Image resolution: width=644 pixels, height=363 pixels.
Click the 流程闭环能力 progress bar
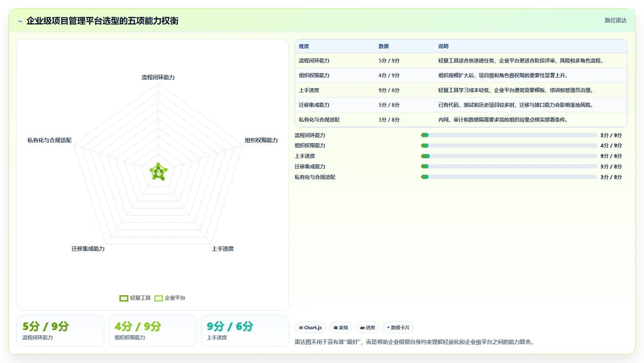coord(509,135)
